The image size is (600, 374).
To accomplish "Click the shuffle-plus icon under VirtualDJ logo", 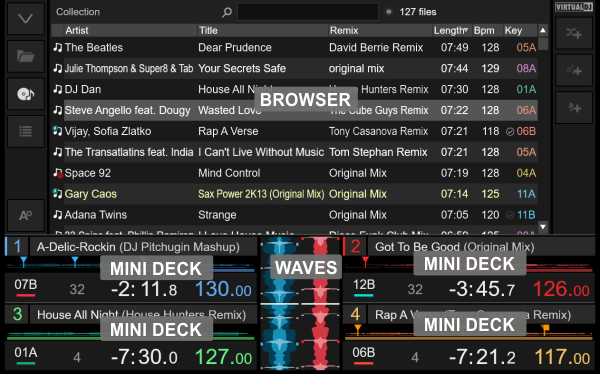I will click(574, 33).
